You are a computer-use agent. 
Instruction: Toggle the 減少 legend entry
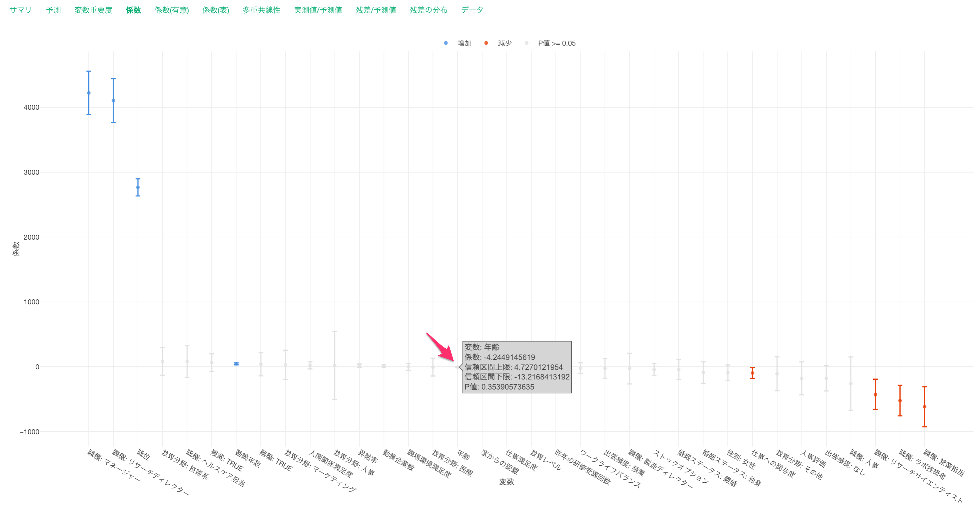504,43
